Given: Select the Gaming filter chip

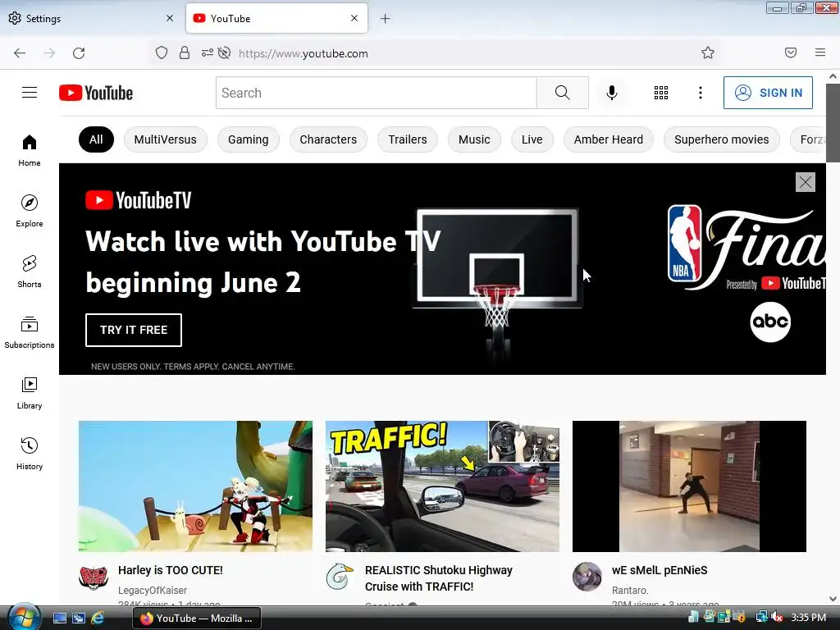Looking at the screenshot, I should 248,139.
